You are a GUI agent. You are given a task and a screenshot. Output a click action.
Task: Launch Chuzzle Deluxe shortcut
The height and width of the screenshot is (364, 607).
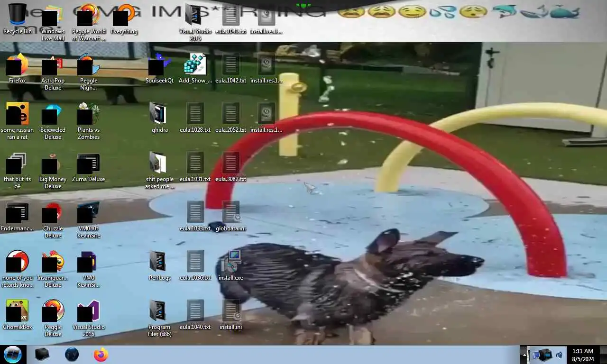pos(53,220)
